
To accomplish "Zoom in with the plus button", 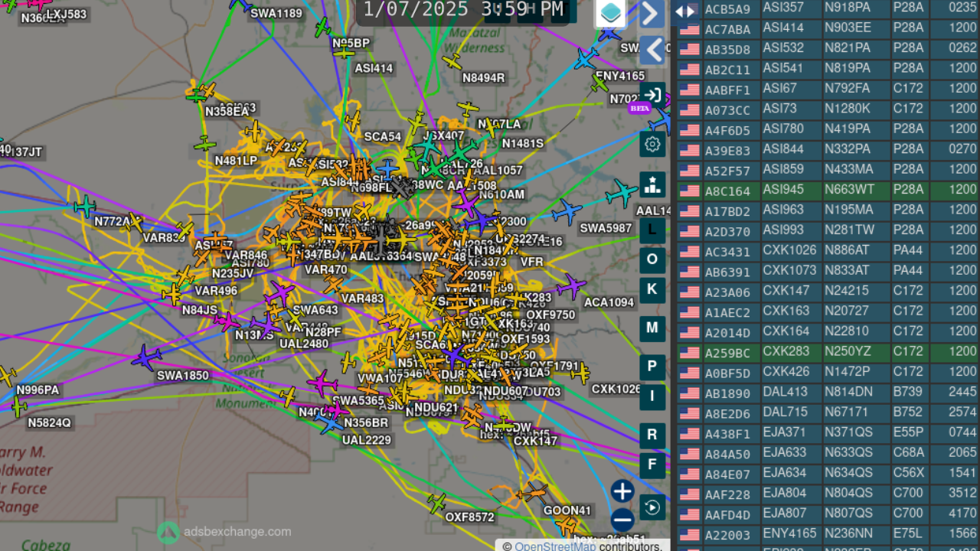I will tap(622, 491).
